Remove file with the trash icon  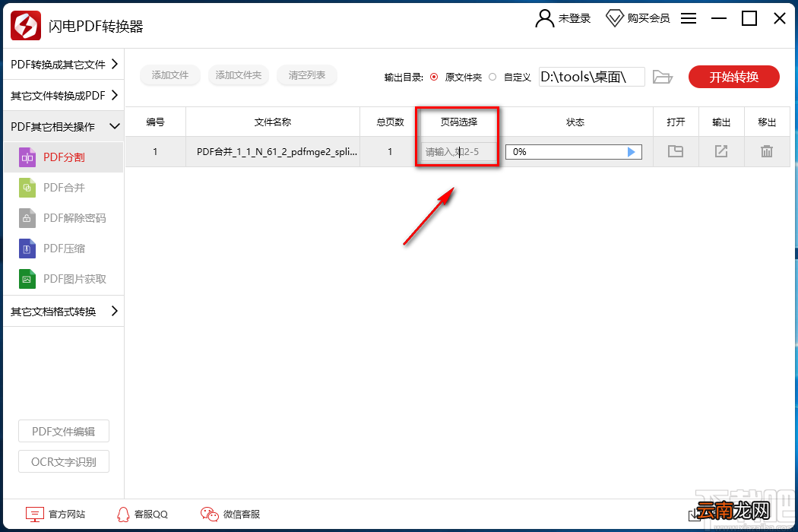766,151
